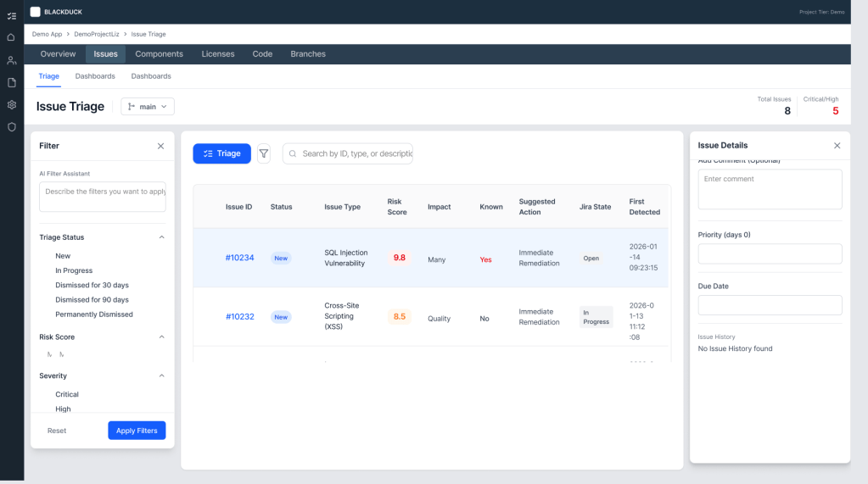Image resolution: width=868 pixels, height=484 pixels.
Task: Select the 'Critical' severity filter option
Action: click(67, 394)
